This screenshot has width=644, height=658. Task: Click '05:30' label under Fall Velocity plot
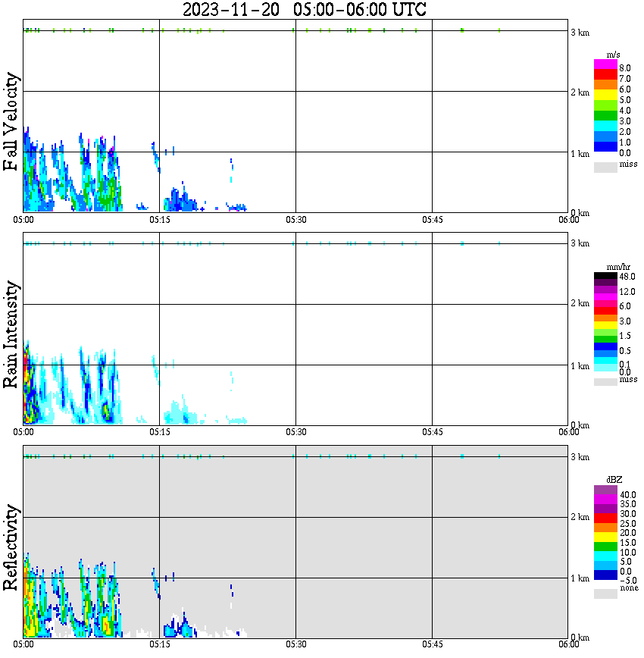tap(296, 220)
